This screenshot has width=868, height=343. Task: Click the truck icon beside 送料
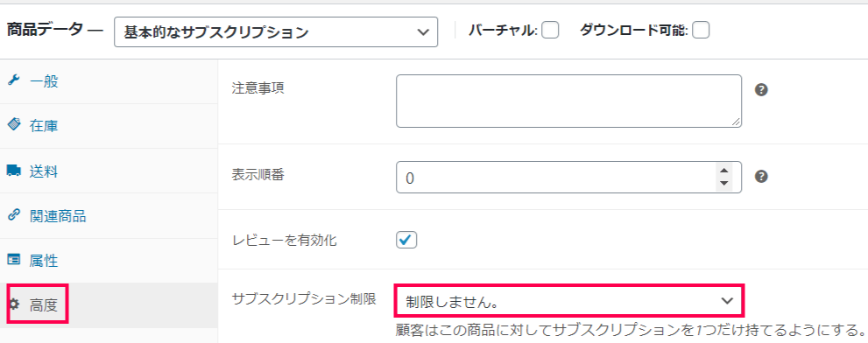13,171
